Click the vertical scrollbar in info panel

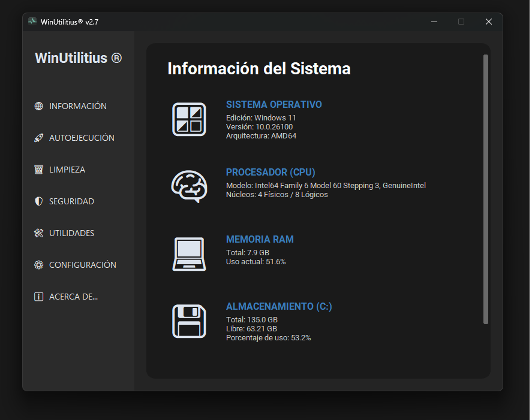click(x=486, y=189)
